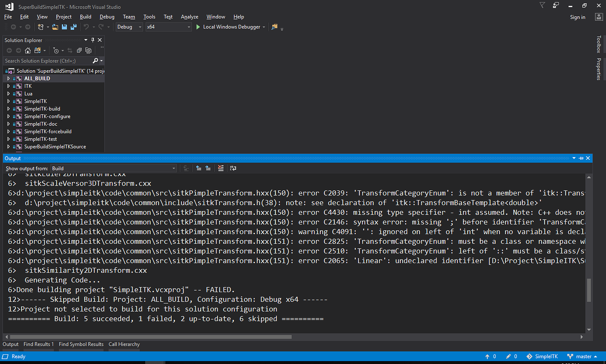The height and width of the screenshot is (364, 606).
Task: Open the Analyze menu
Action: point(189,17)
